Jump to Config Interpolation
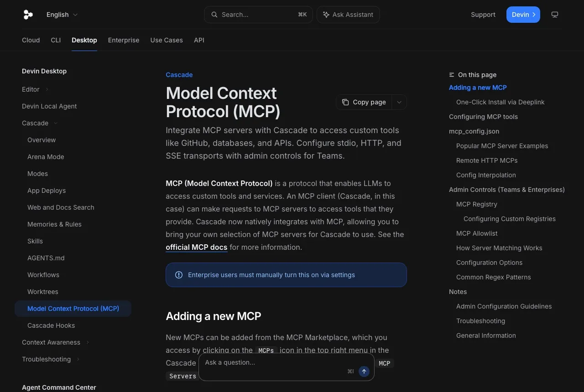Screen dimensions: 584x392 coord(486,175)
